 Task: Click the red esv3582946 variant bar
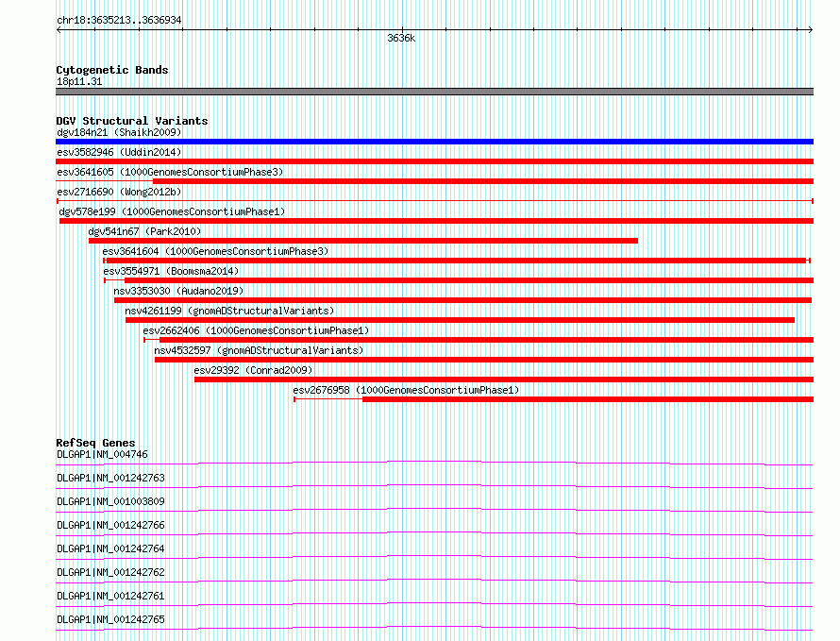434,161
